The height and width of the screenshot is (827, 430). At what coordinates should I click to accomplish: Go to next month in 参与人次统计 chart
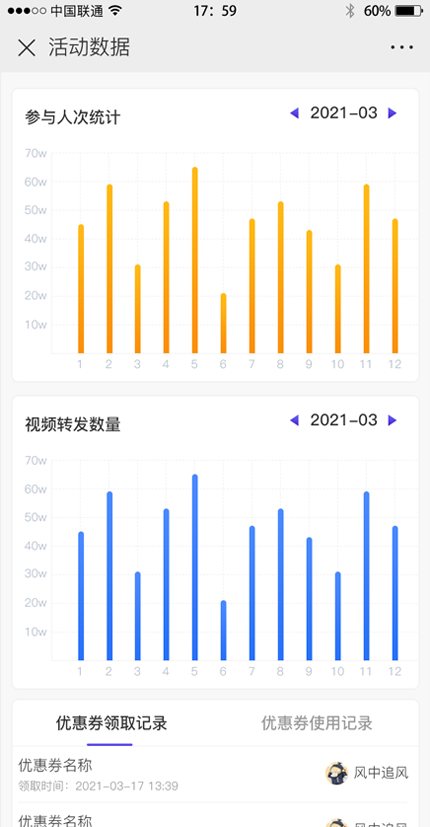tap(392, 113)
